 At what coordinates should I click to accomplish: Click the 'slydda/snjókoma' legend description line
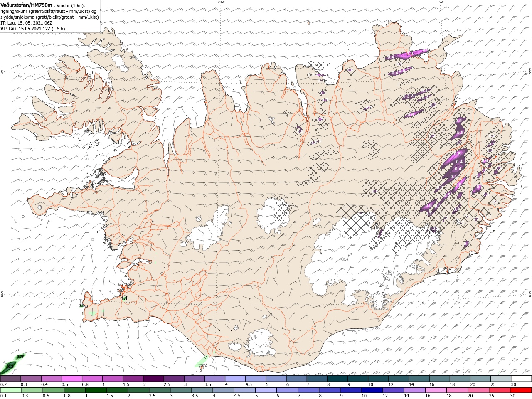[49, 17]
